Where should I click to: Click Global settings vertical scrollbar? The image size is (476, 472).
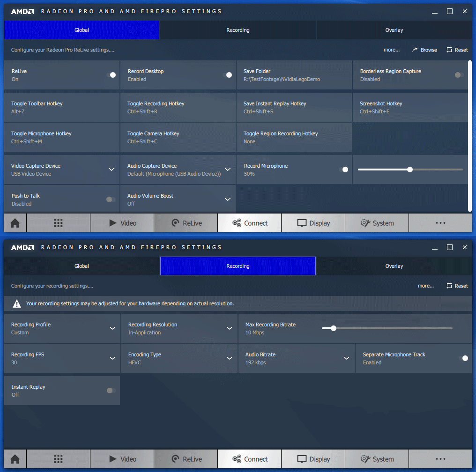pyautogui.click(x=470, y=136)
